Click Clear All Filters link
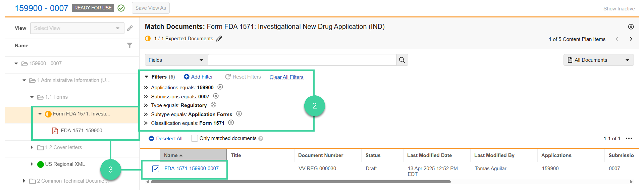Screen dimensions: 644x190 (x=286, y=77)
